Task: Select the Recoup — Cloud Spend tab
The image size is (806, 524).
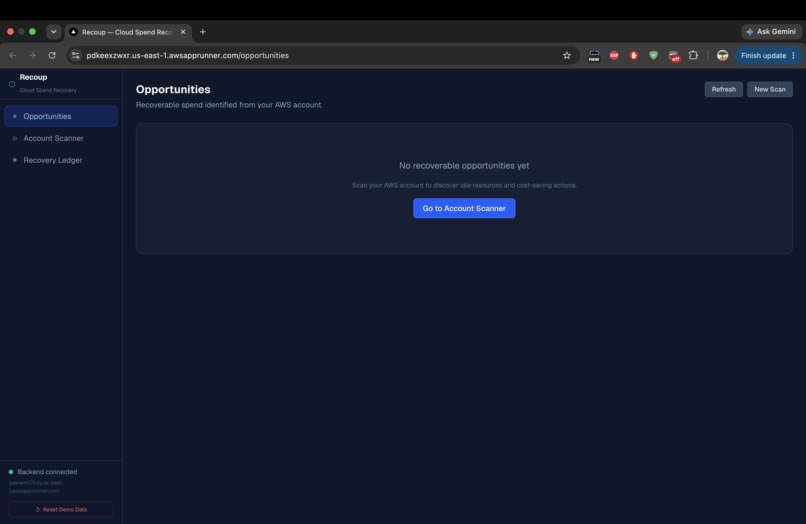Action: point(129,32)
